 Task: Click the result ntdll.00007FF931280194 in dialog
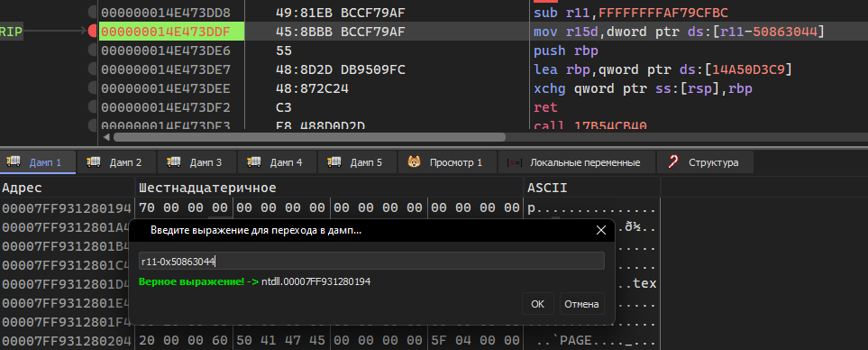[x=316, y=281]
